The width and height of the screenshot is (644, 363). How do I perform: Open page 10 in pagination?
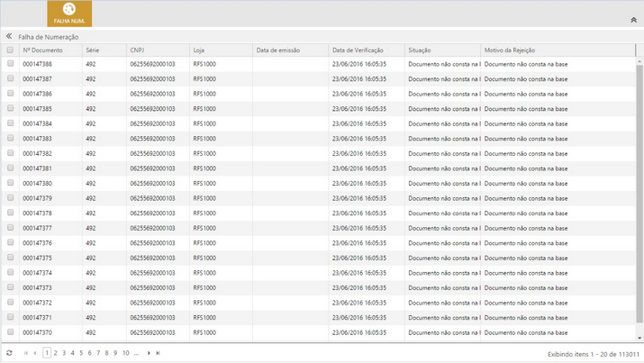126,353
